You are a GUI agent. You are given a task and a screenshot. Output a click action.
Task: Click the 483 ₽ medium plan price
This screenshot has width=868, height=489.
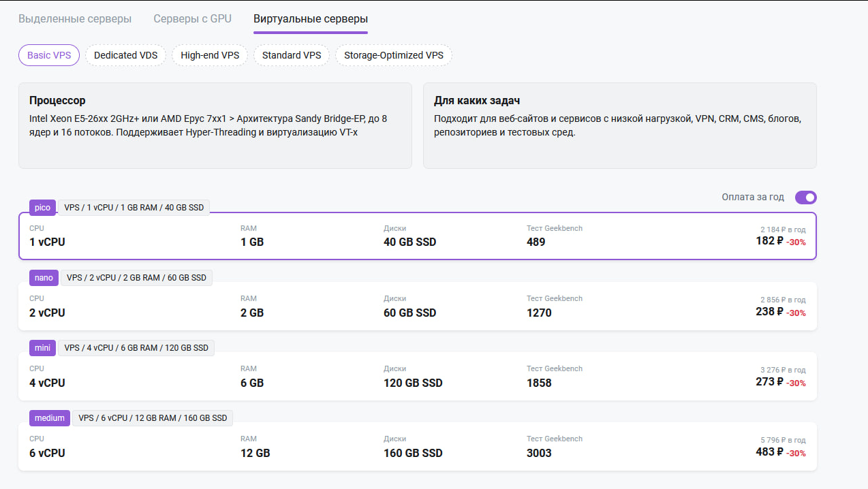tap(770, 452)
